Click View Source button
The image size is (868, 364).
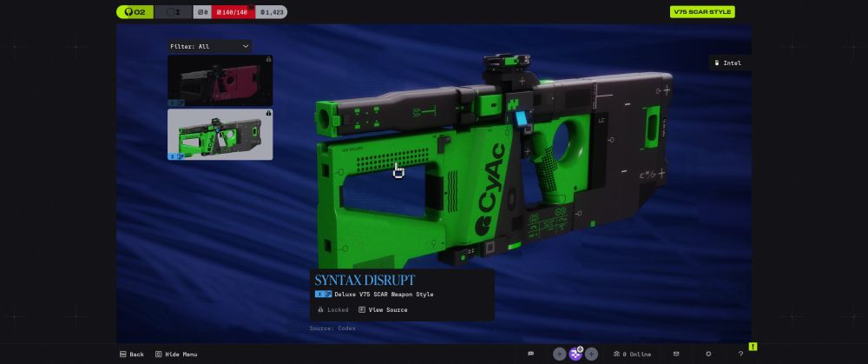pos(383,309)
